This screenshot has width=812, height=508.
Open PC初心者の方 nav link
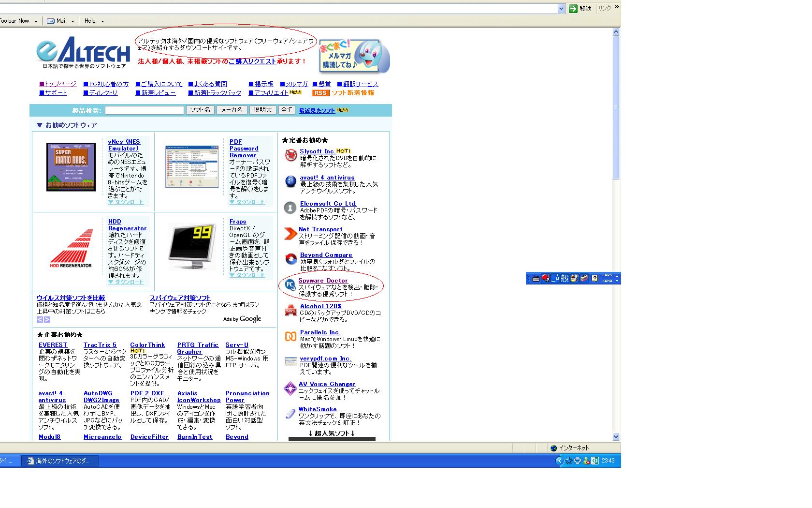106,84
